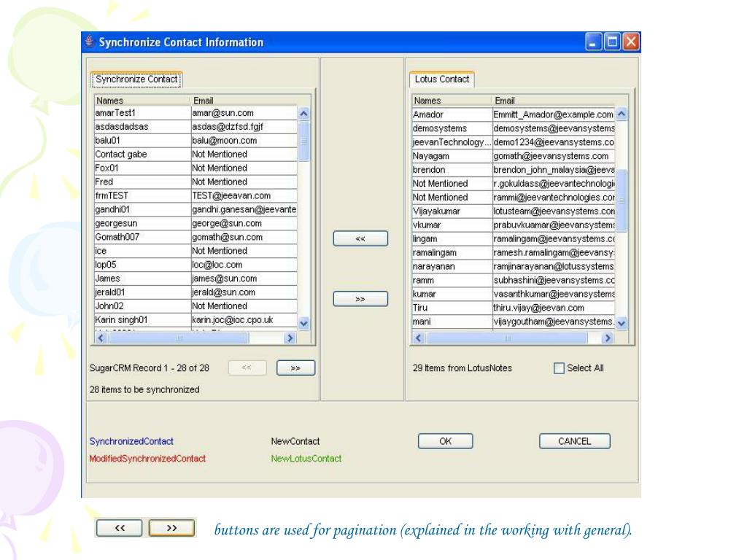The image size is (747, 560).
Task: Click left arrow of Synchronize Contact horizontal scrollbar
Action: [x=101, y=338]
